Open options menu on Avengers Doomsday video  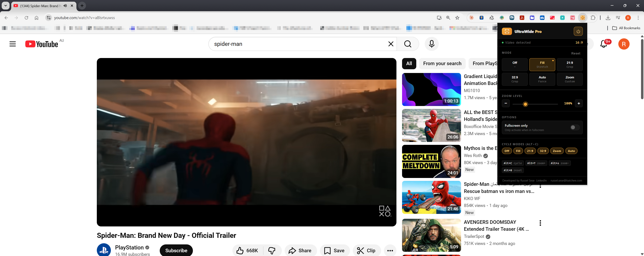click(x=540, y=223)
